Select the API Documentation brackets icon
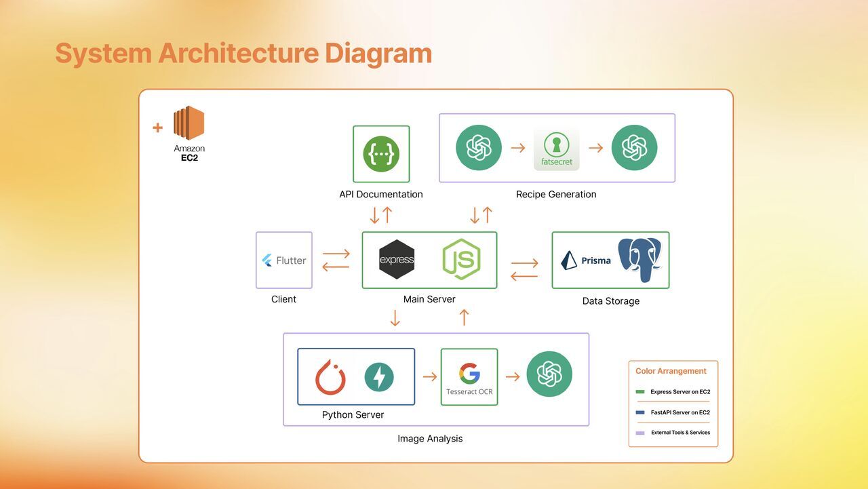 coord(380,154)
